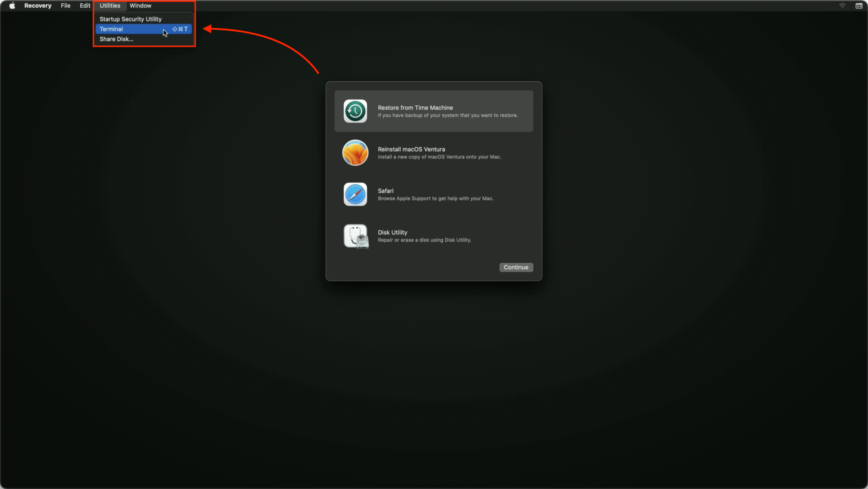Select the Reinstall macOS Ventura option
Viewport: 868px width, 489px height.
click(434, 153)
